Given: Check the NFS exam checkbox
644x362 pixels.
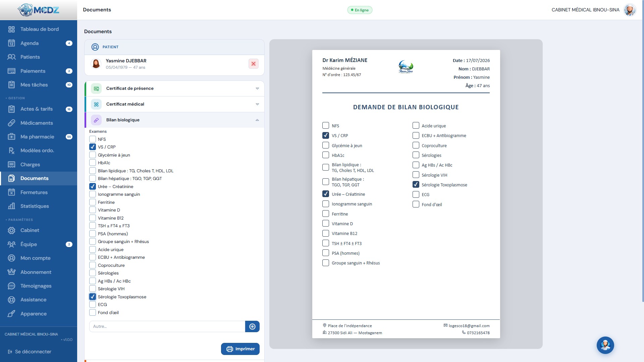Looking at the screenshot, I should click(x=93, y=139).
